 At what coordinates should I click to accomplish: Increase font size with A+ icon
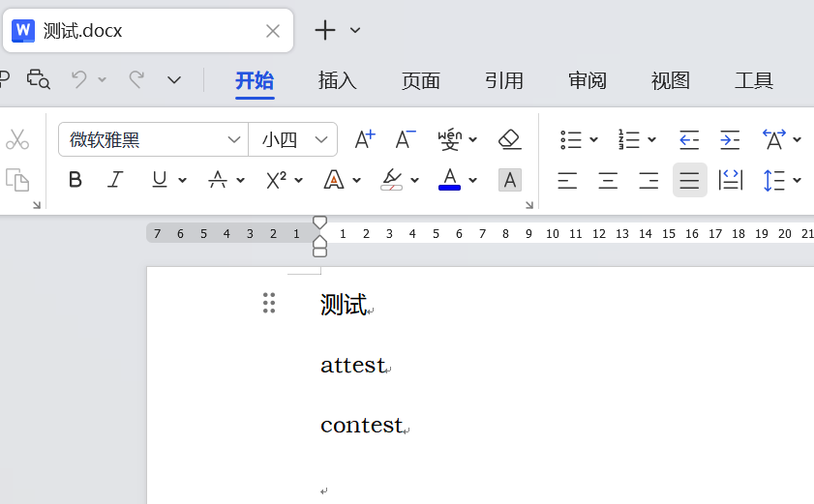coord(364,139)
